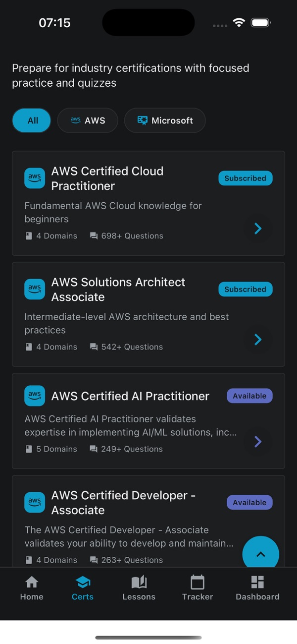
Task: Click the Subscribed badge on Cloud Practitioner
Action: point(246,178)
